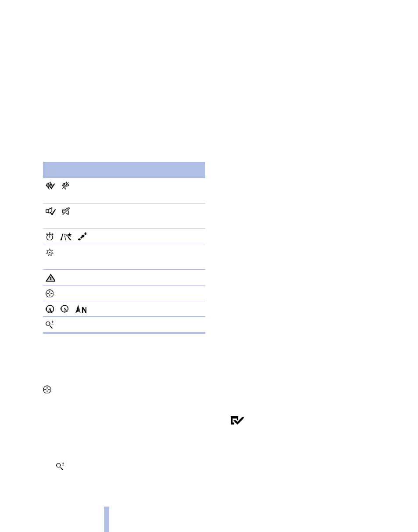
Task: Select the crossed-out checkered flag icon
Action: click(66, 186)
